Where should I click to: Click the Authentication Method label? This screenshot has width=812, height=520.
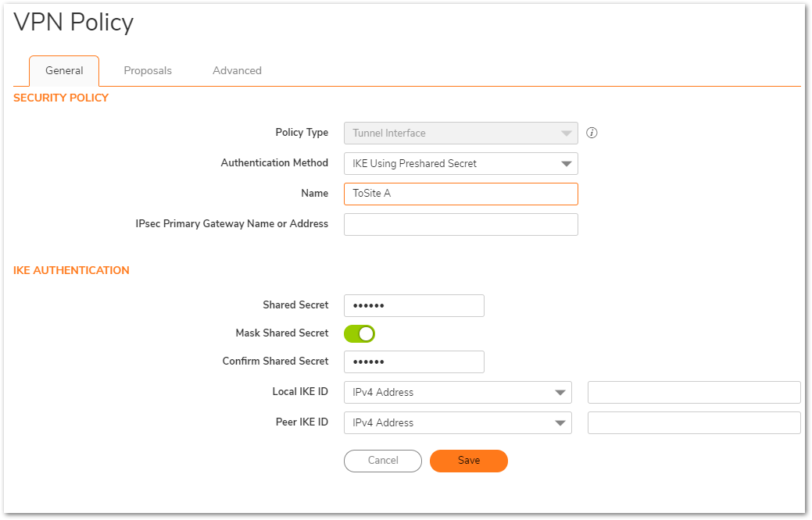(274, 163)
